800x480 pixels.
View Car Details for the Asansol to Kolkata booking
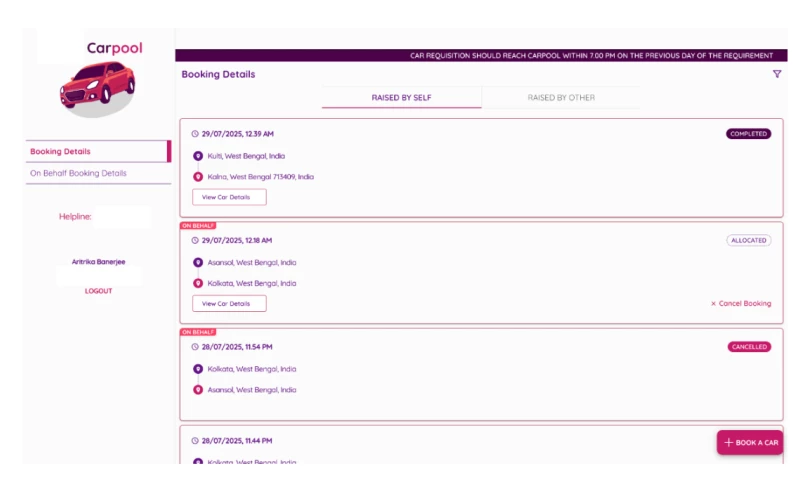pos(229,304)
